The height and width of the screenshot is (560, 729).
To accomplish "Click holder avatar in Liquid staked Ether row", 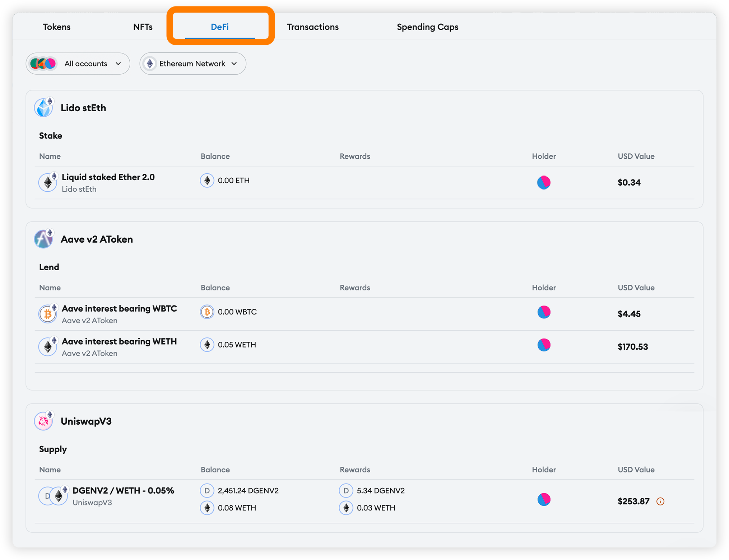I will 544,182.
